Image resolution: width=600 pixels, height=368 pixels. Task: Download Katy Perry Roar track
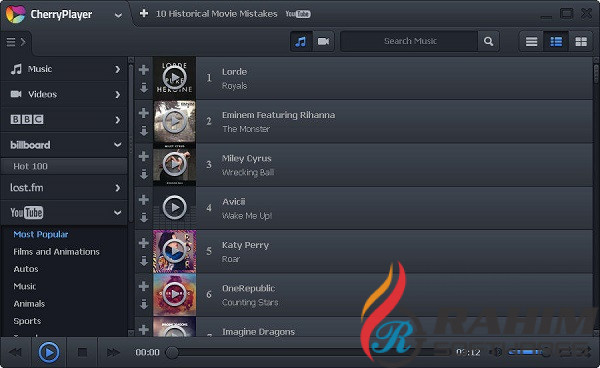(x=144, y=261)
